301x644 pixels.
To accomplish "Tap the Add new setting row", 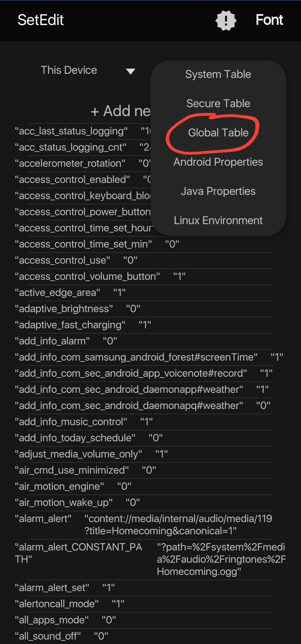I will 120,111.
